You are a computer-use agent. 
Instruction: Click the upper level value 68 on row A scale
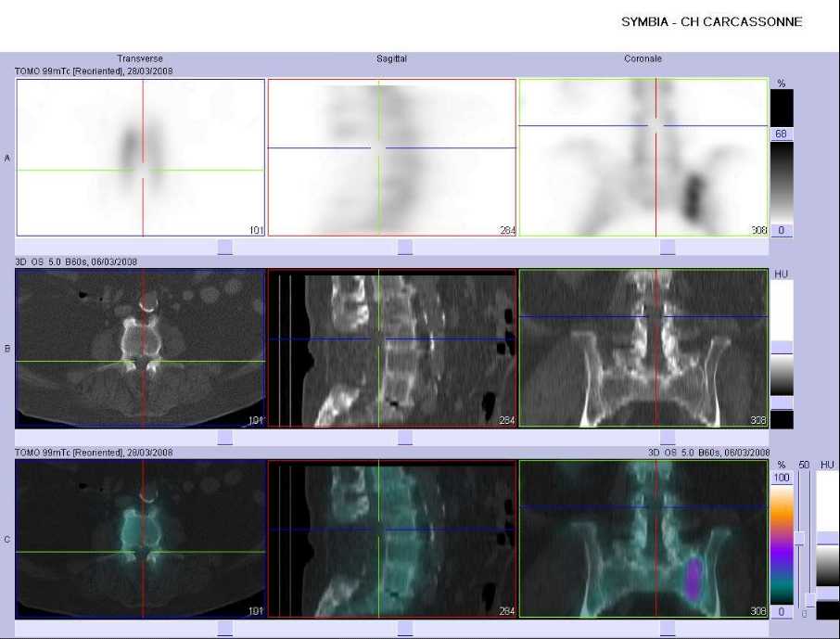pos(781,134)
